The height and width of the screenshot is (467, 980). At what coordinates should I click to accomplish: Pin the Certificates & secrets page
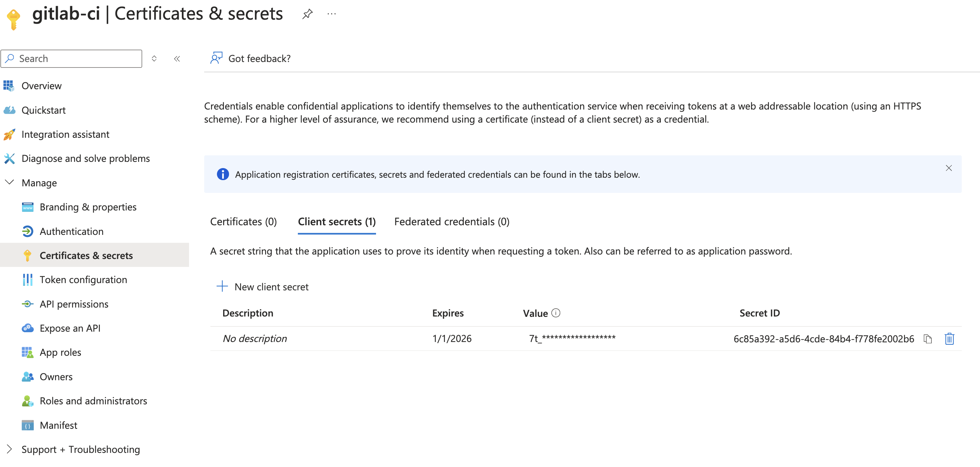tap(307, 14)
